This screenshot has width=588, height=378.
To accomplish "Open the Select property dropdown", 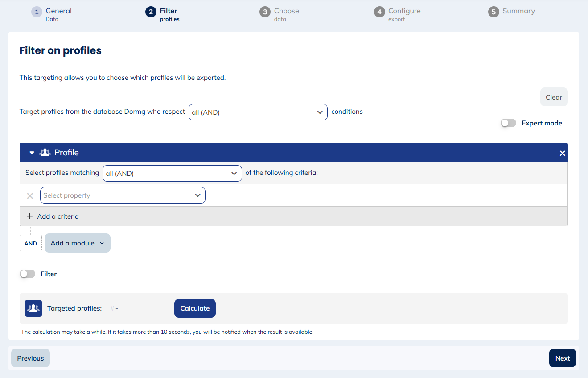I will (x=123, y=195).
